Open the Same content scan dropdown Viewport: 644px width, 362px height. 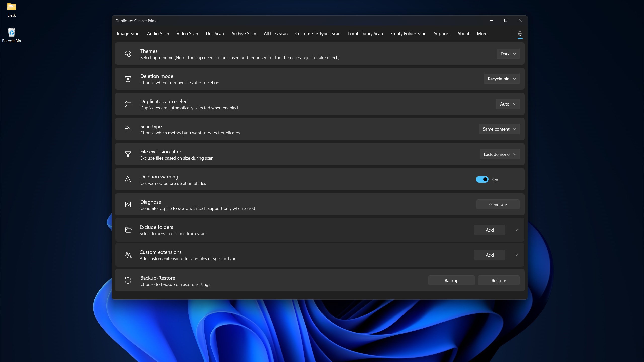499,129
